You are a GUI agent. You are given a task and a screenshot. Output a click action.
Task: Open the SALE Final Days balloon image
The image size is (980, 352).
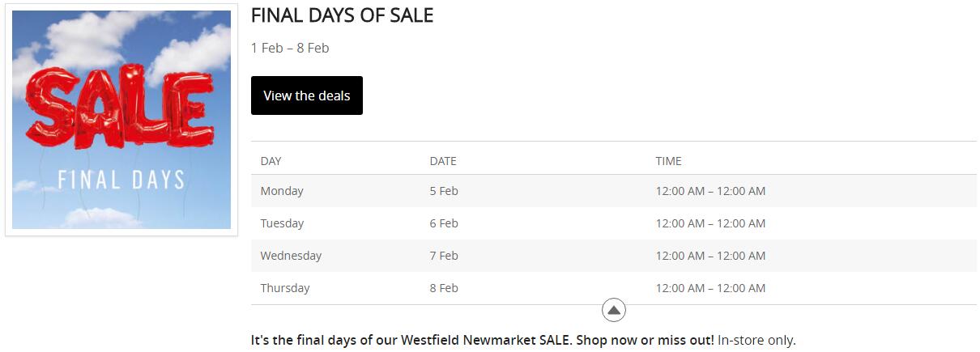tap(121, 120)
